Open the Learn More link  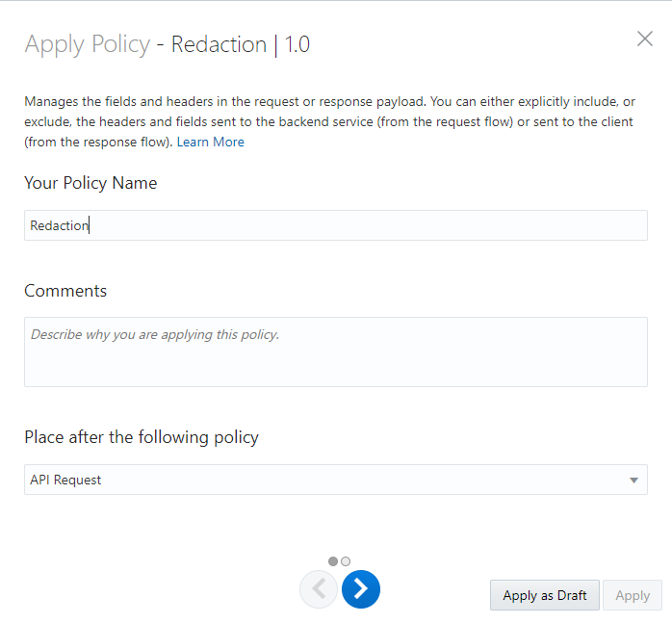(210, 143)
